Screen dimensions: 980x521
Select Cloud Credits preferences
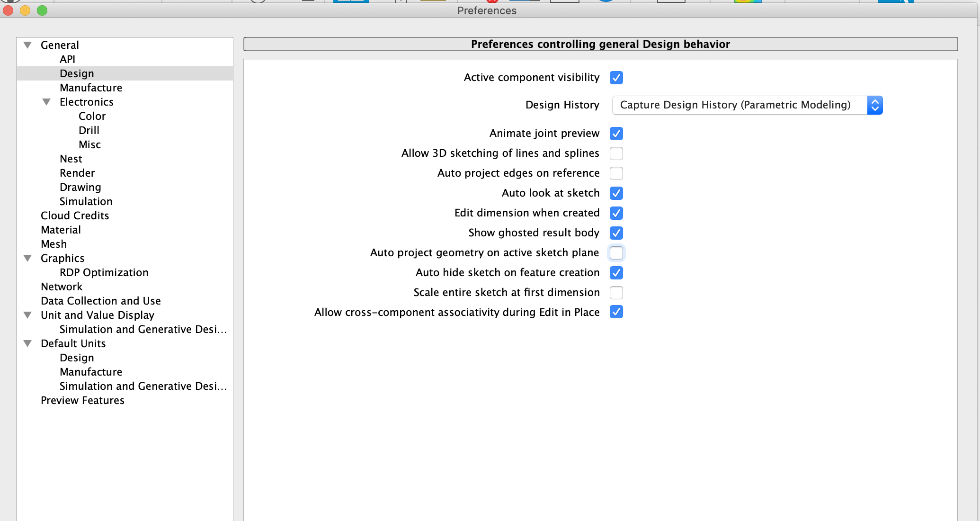[75, 216]
